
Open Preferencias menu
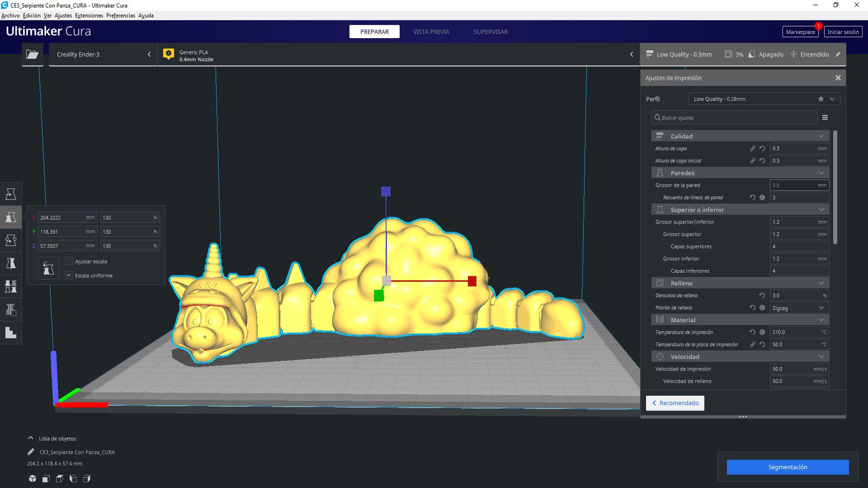121,15
